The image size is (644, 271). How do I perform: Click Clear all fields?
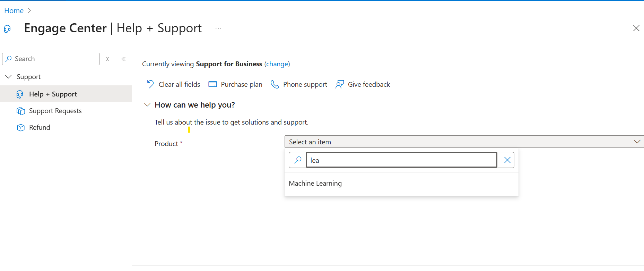(173, 84)
